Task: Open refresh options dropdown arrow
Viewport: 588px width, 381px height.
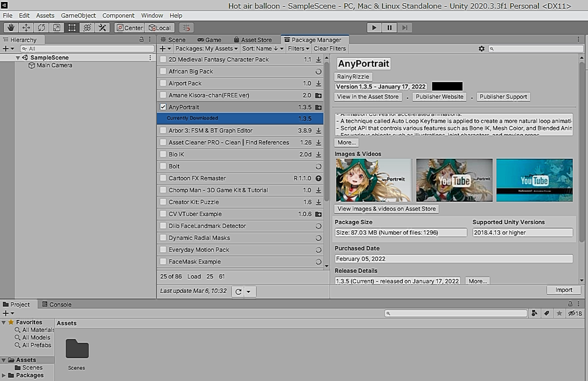Action: pyautogui.click(x=249, y=291)
